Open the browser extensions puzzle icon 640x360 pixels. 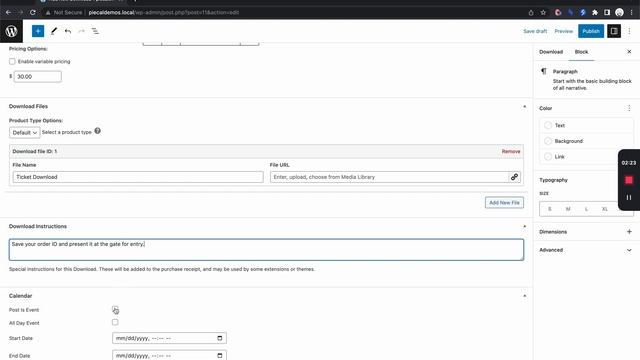coord(595,12)
